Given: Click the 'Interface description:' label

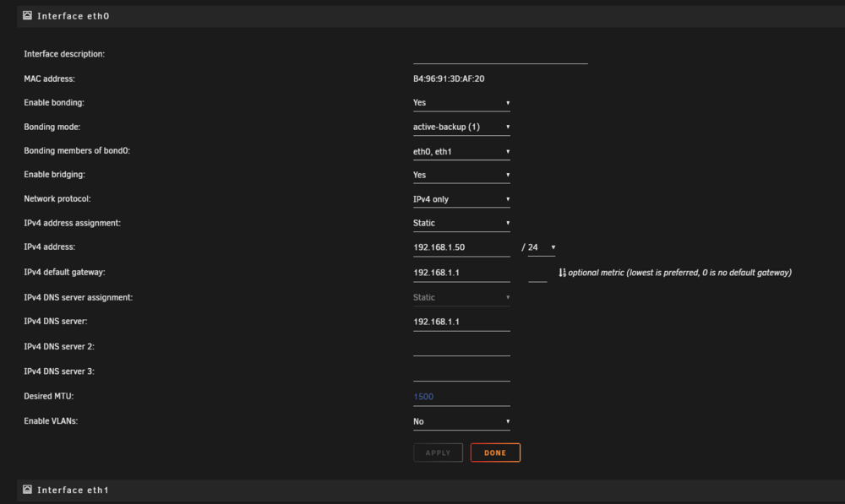Looking at the screenshot, I should coord(64,54).
